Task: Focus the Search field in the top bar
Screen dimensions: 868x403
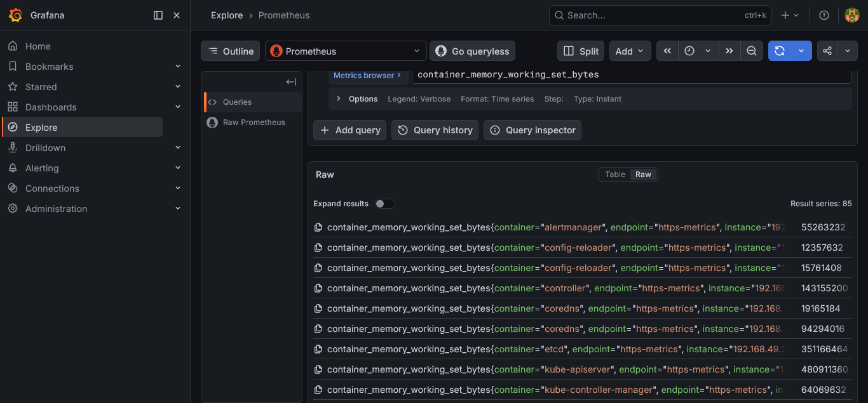Action: [660, 15]
